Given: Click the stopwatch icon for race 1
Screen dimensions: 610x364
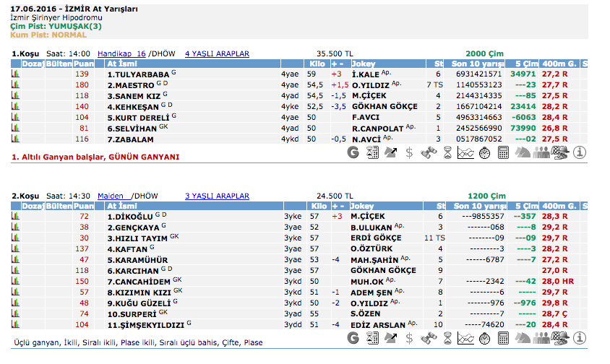Looking at the screenshot, I should 485,152.
